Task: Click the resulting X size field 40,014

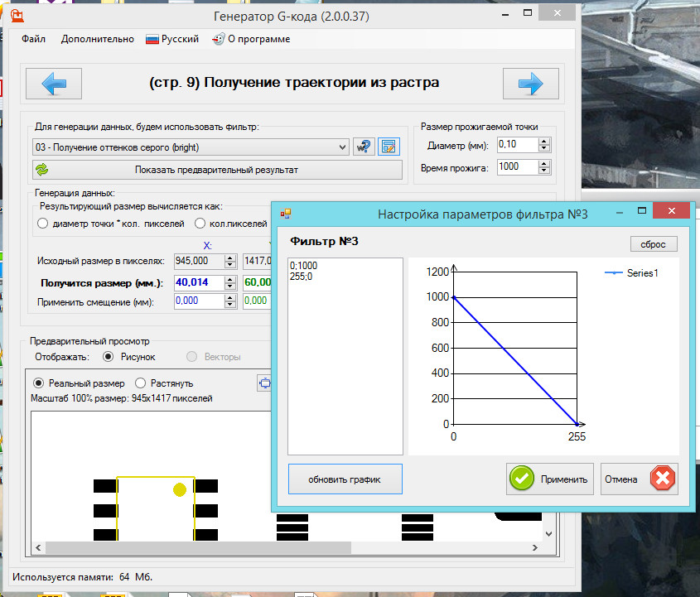Action: pos(199,282)
